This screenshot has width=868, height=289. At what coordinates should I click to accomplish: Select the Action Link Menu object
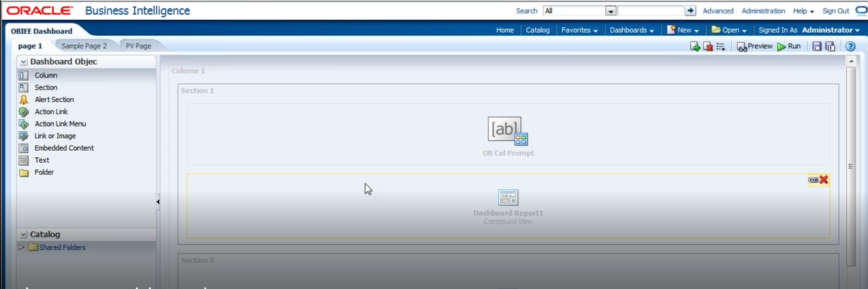point(60,123)
